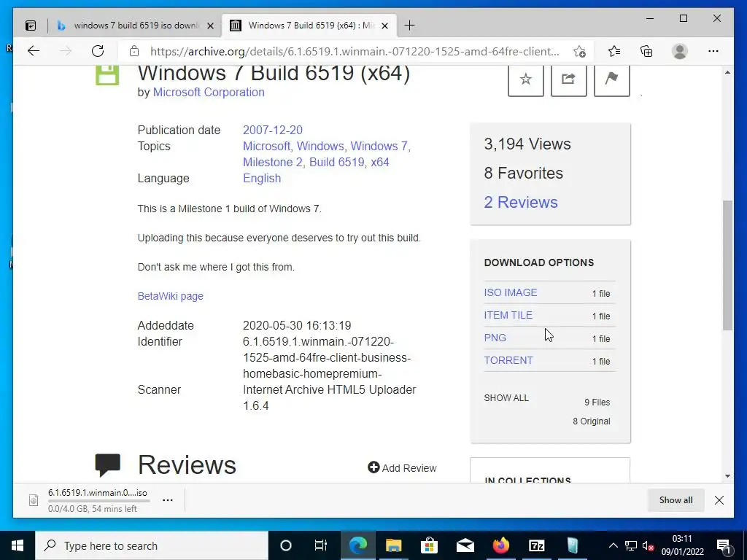Close the Windows 7 Build 6519 tab
Viewport: 747px width, 560px height.
385,26
